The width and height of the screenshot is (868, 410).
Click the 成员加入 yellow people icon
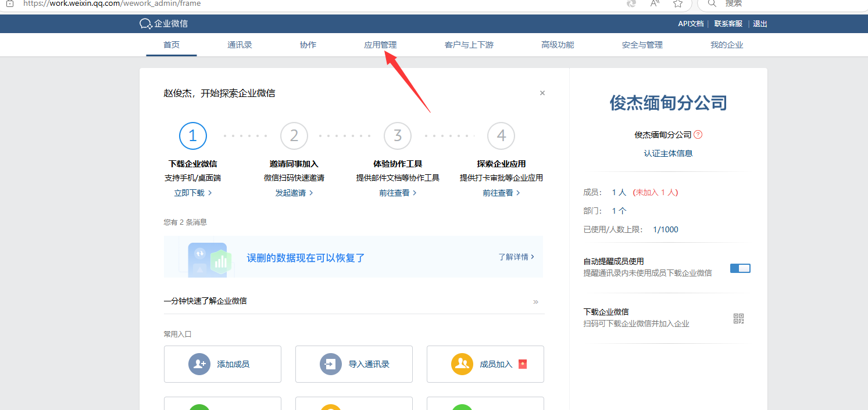pos(462,364)
